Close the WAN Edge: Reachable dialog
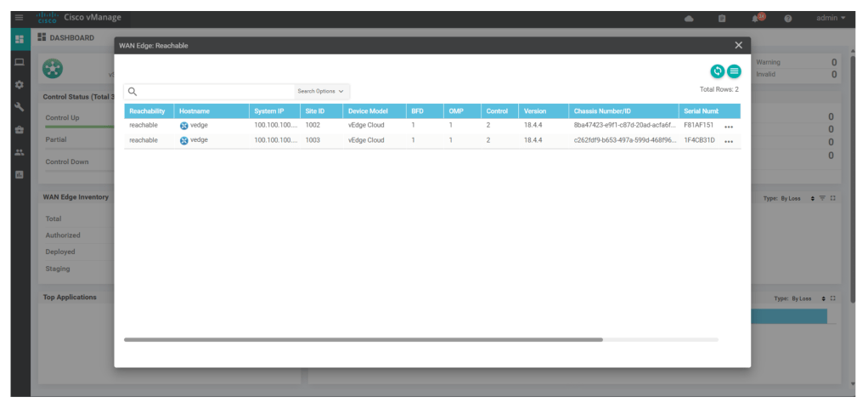 click(738, 45)
